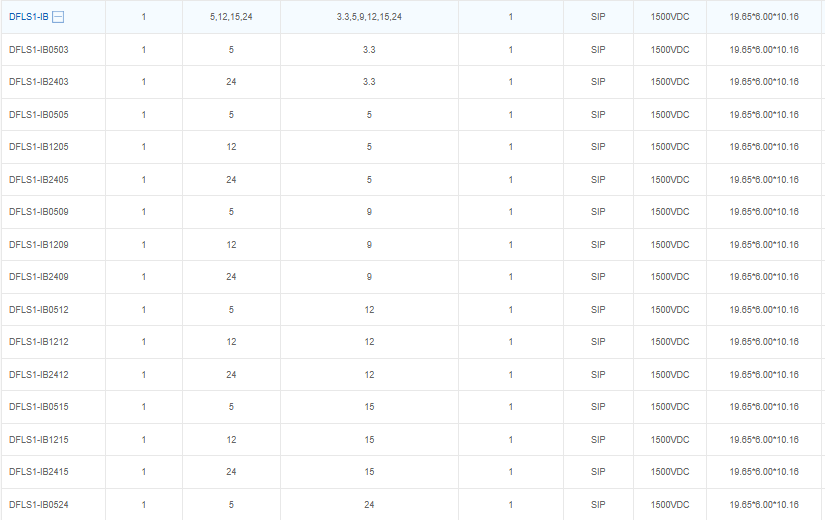This screenshot has width=825, height=520.
Task: Click output voltage 15 in DFLS1-IB0515 row
Action: (369, 407)
